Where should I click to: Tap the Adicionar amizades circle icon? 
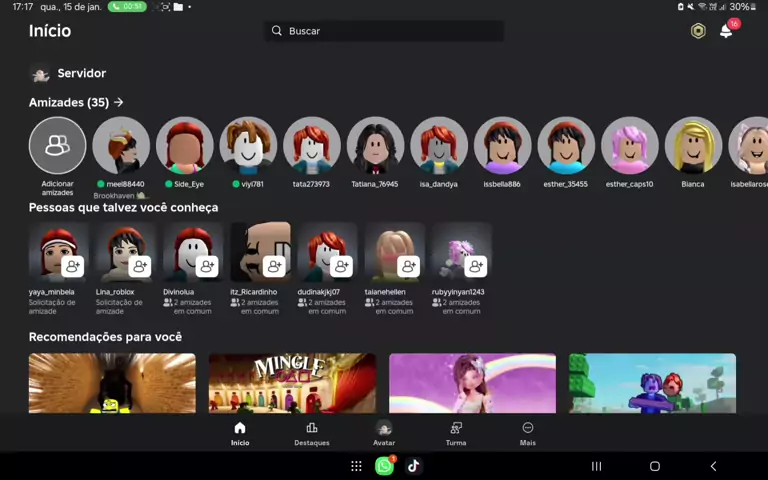[57, 146]
